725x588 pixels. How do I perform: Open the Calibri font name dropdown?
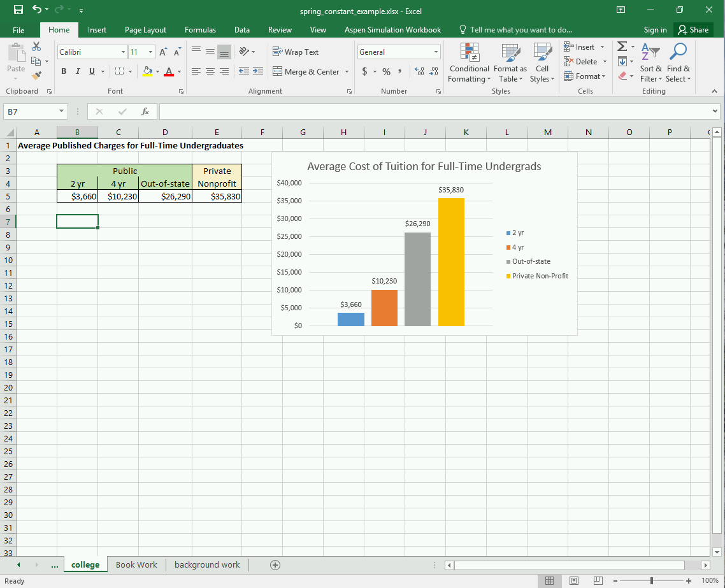123,52
